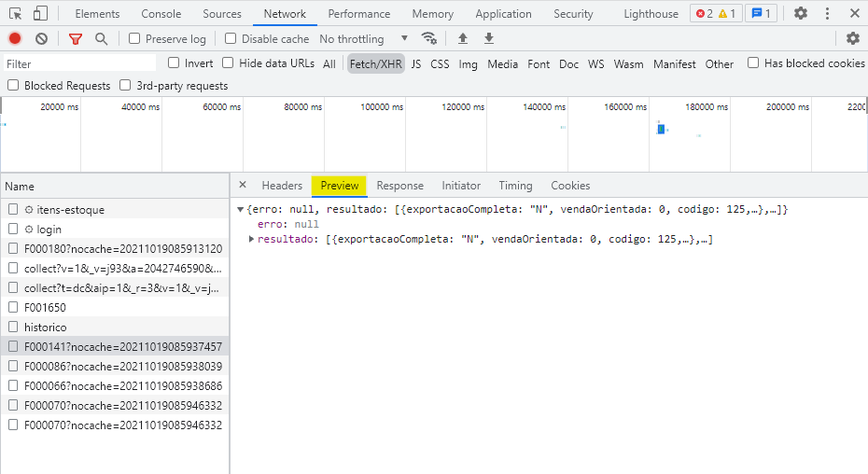Open the Headers tab for request

click(x=282, y=186)
